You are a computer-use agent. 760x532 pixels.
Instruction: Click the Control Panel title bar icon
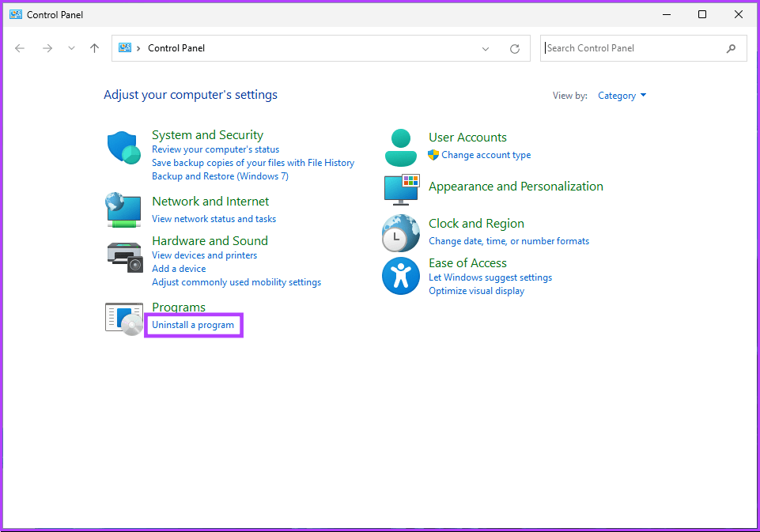(16, 14)
